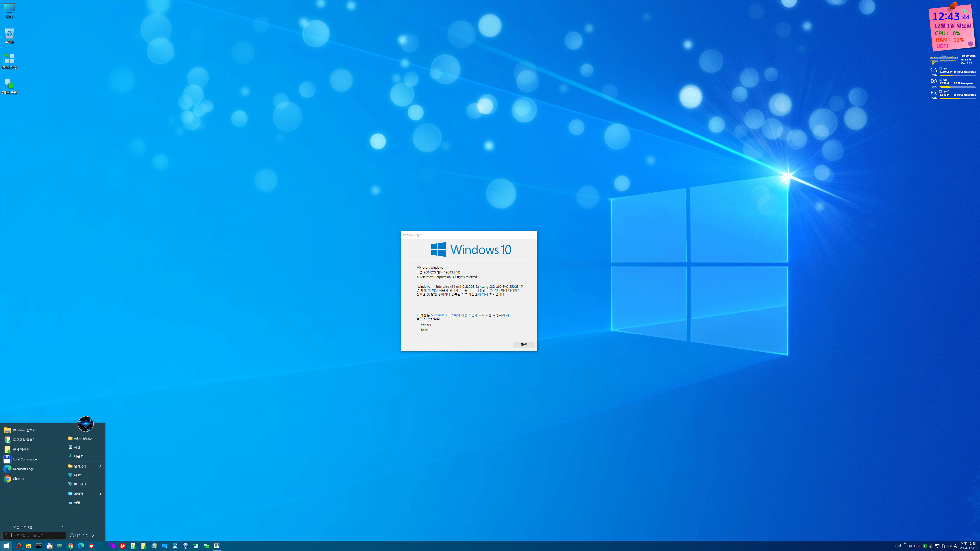Open Recycle Bin desktop icon
The image size is (980, 551).
9,36
